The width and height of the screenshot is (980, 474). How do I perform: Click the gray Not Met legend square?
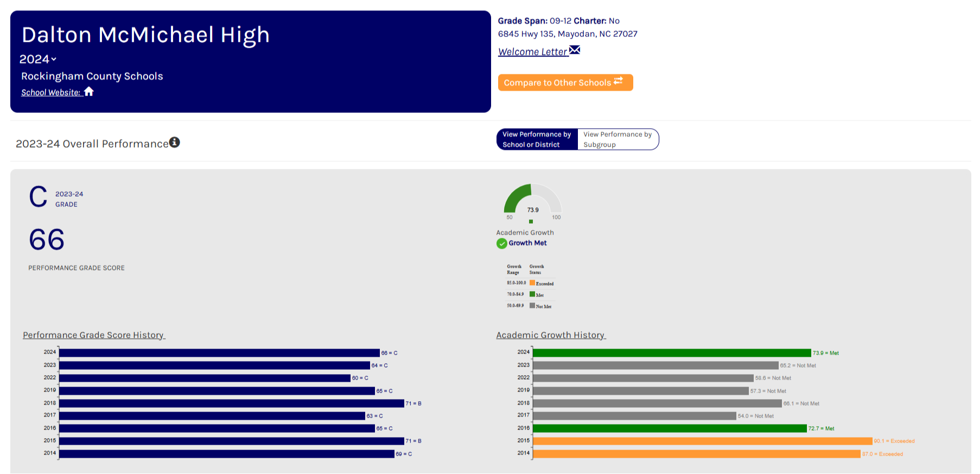coord(532,306)
